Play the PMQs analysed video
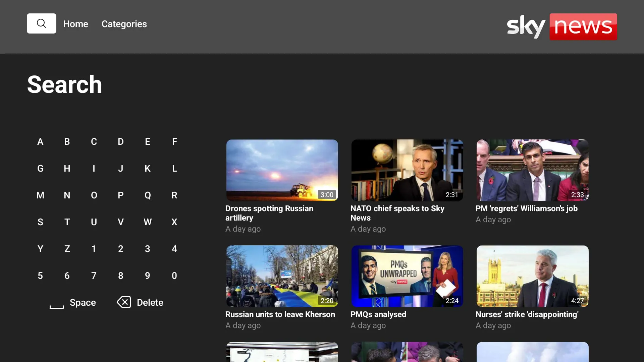The height and width of the screenshot is (362, 644). pyautogui.click(x=407, y=276)
